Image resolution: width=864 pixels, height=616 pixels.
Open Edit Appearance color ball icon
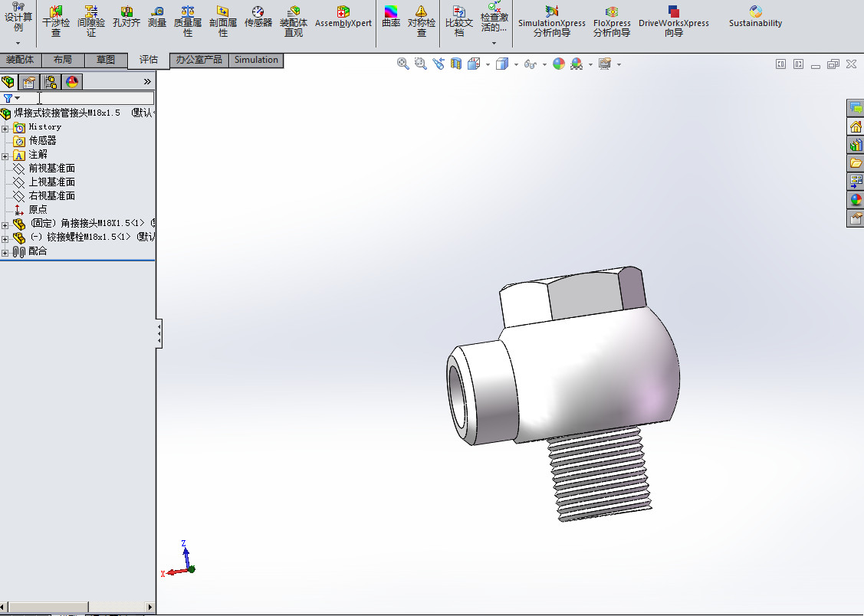tap(559, 64)
